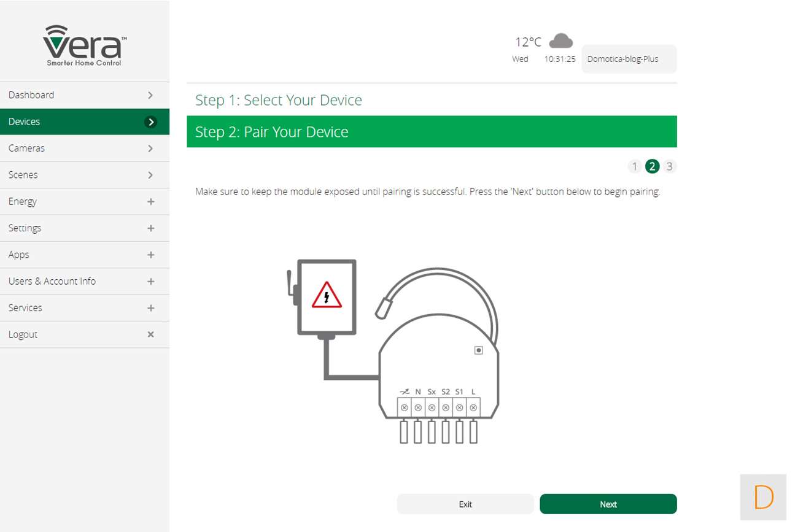Open the Domotica-blog-Plus controller selector
Image resolution: width=798 pixels, height=532 pixels.
point(629,59)
